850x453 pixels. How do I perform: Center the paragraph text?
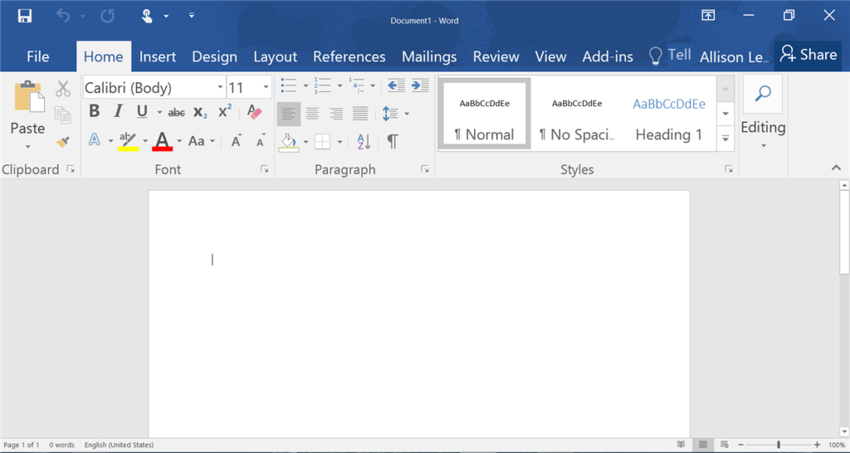click(312, 113)
